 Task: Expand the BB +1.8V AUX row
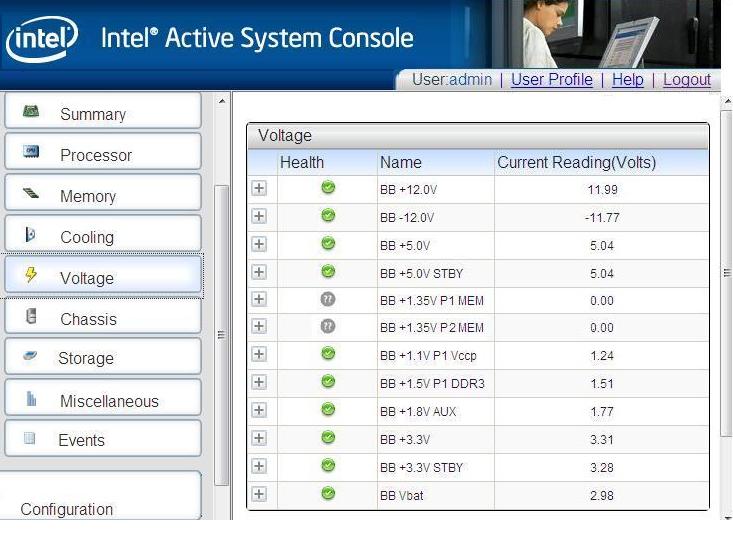[259, 410]
